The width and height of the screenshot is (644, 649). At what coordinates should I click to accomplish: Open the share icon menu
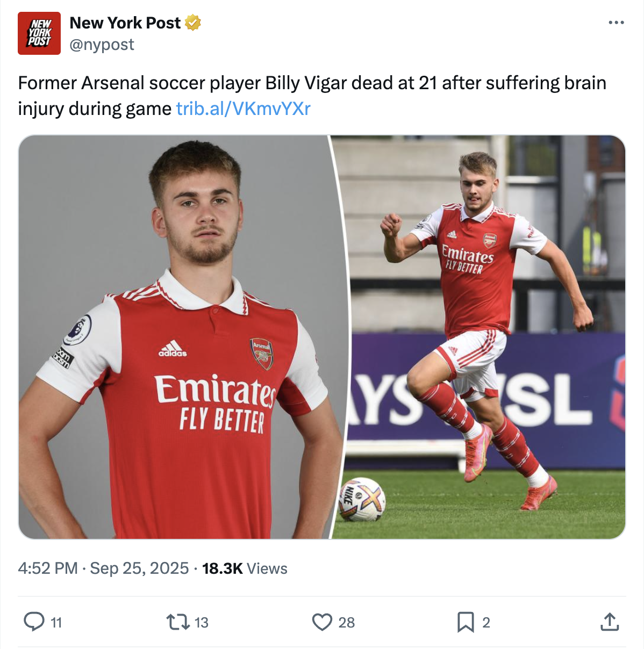point(609,622)
